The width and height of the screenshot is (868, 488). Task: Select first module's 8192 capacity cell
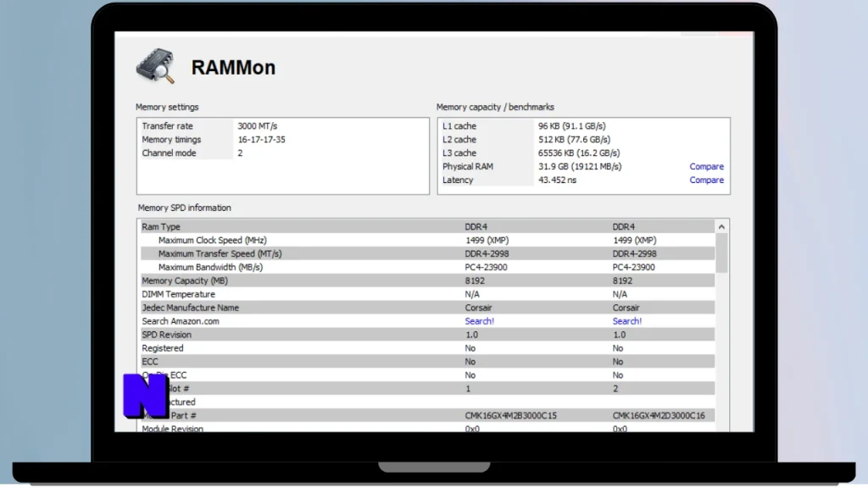pyautogui.click(x=475, y=280)
